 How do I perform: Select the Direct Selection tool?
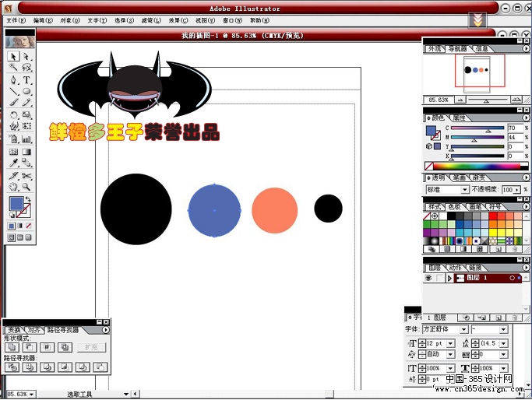(x=26, y=56)
